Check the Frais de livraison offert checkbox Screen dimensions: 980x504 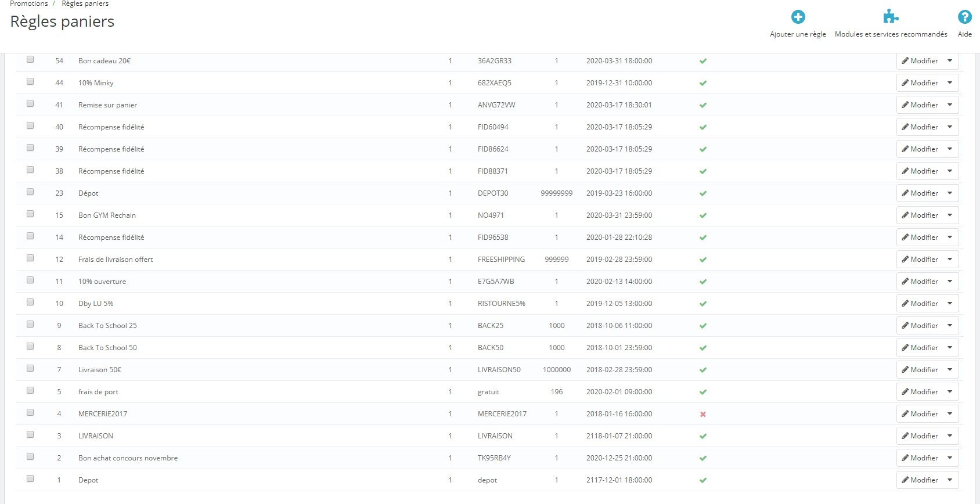tap(30, 258)
